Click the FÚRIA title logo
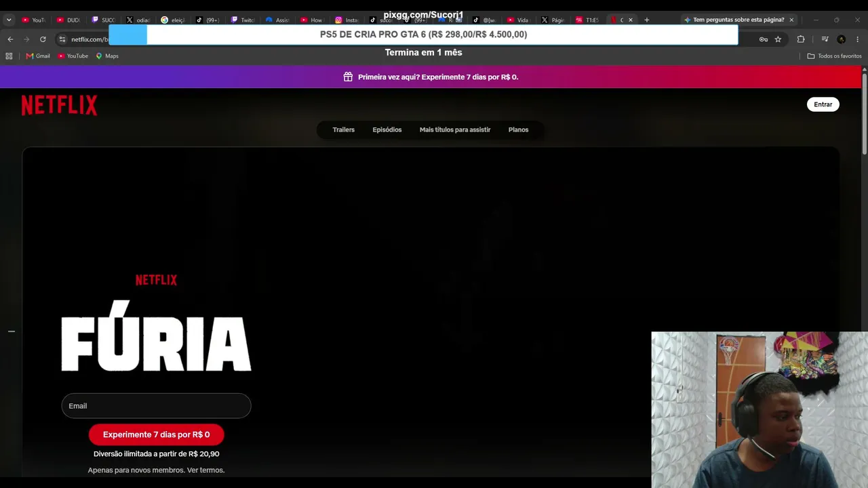 click(x=156, y=336)
